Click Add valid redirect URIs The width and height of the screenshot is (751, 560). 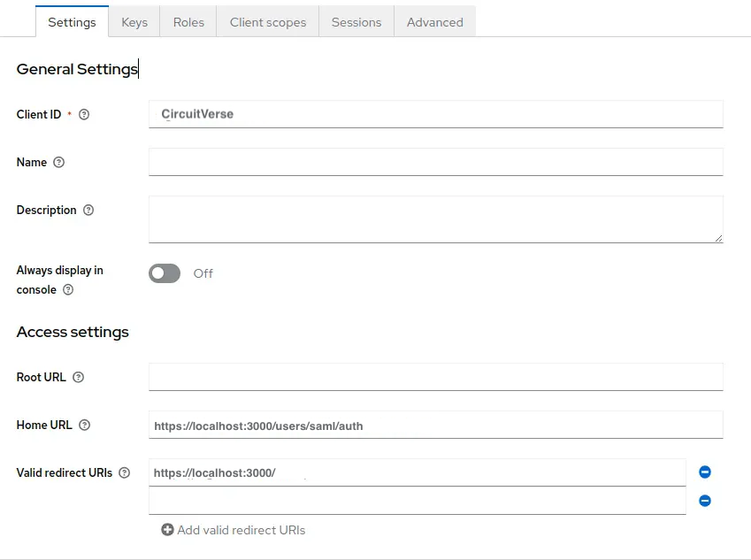point(234,530)
